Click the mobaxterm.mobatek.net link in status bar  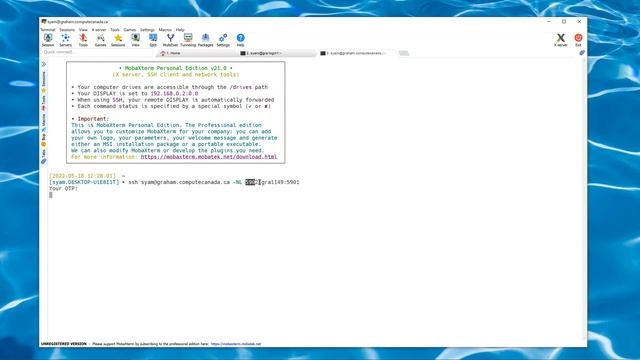click(236, 344)
